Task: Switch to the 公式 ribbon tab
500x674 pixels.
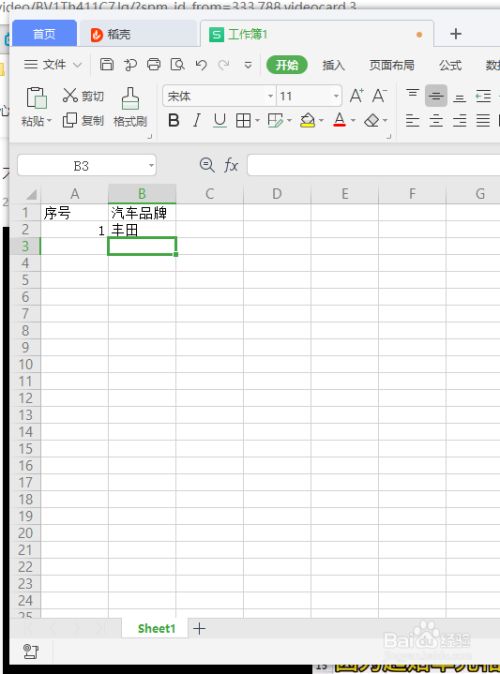Action: [x=450, y=65]
